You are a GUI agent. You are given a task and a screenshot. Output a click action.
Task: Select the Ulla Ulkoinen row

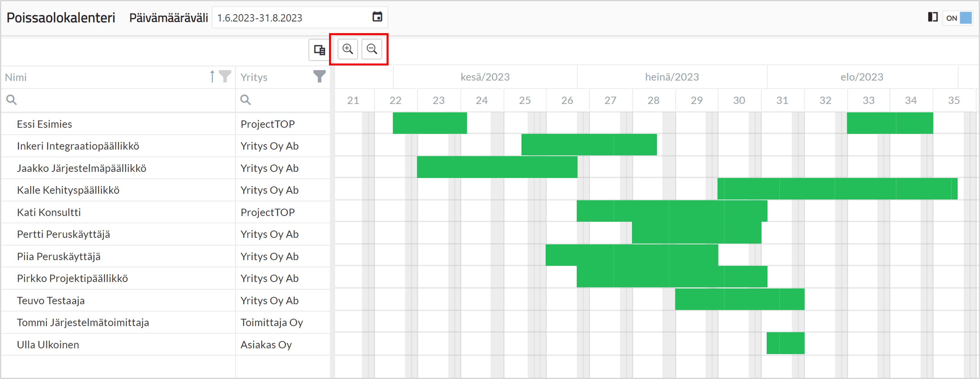click(166, 345)
